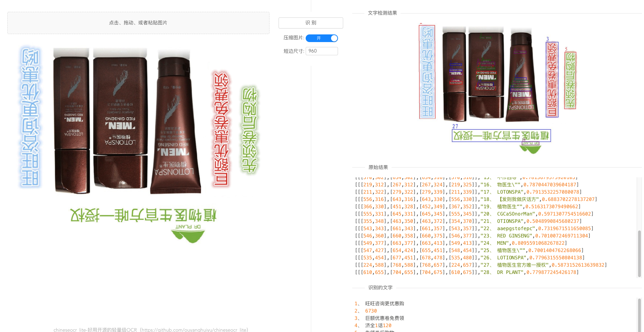
Task: Click the text detection result image
Action: pos(497,89)
